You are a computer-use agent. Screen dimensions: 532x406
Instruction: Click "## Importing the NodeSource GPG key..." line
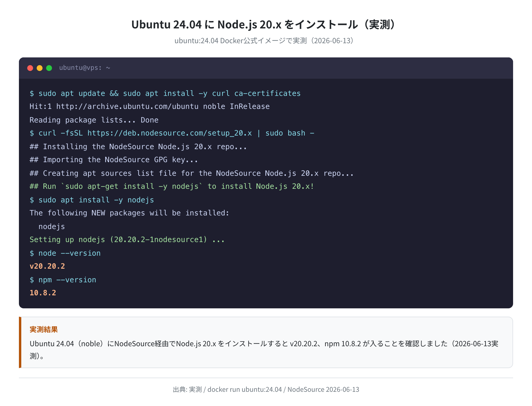[x=114, y=160]
